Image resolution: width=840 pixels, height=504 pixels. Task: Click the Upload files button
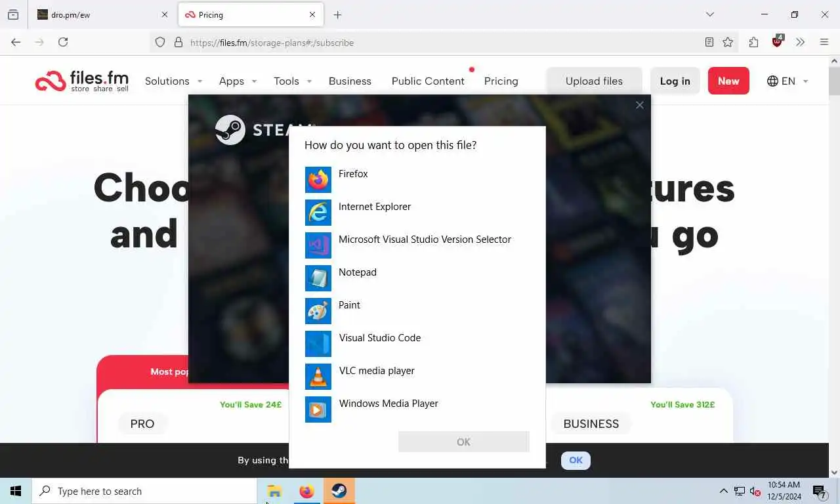[594, 81]
